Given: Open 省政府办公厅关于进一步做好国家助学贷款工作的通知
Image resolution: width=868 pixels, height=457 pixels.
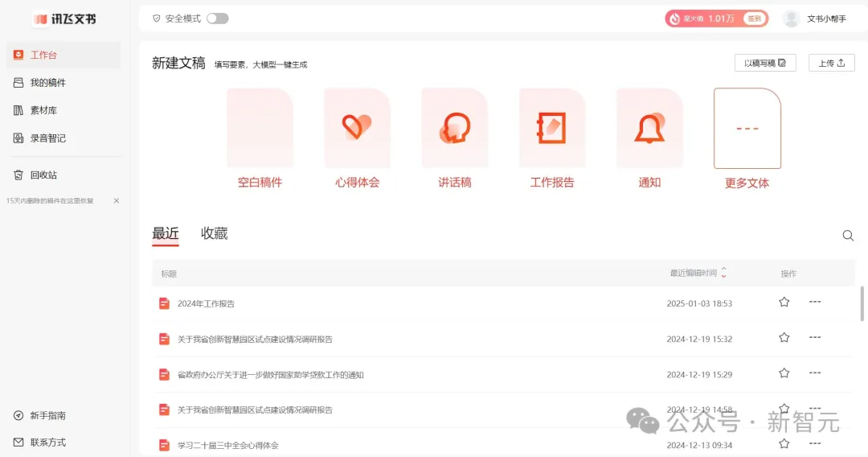Looking at the screenshot, I should (270, 375).
